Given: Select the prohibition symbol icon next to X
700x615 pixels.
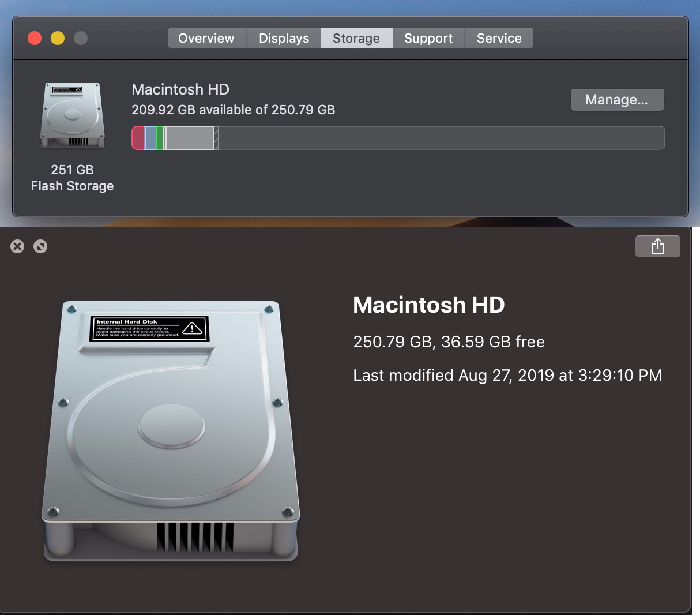Looking at the screenshot, I should (40, 246).
